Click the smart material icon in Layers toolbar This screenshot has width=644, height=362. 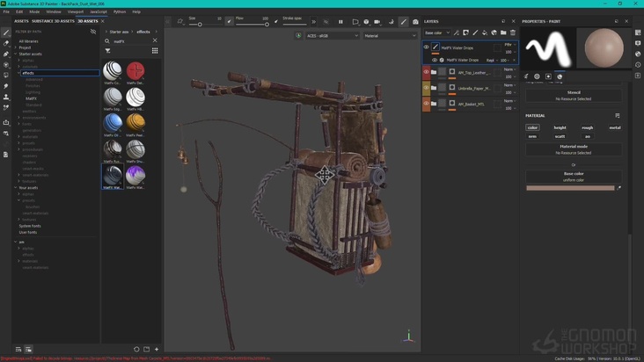tap(494, 33)
